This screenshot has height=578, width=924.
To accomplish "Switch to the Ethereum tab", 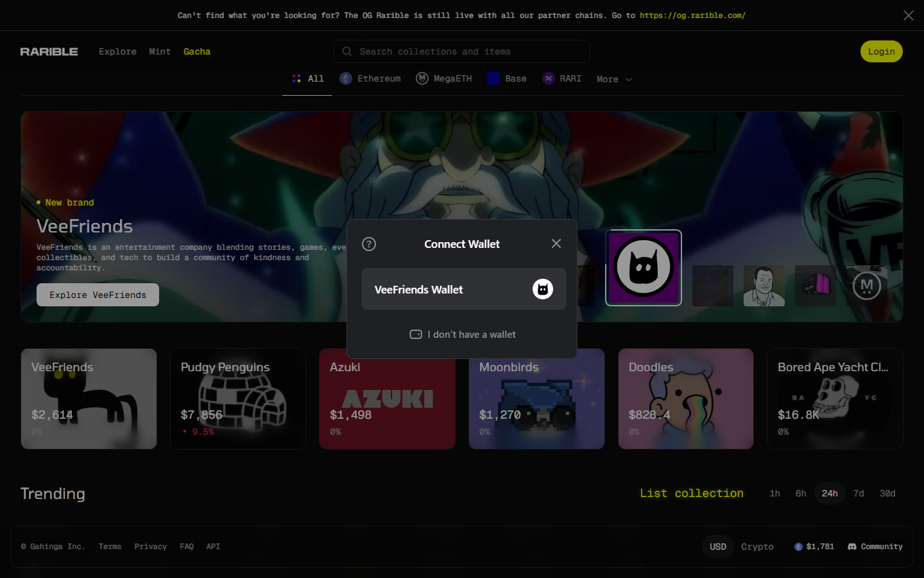I will (370, 78).
